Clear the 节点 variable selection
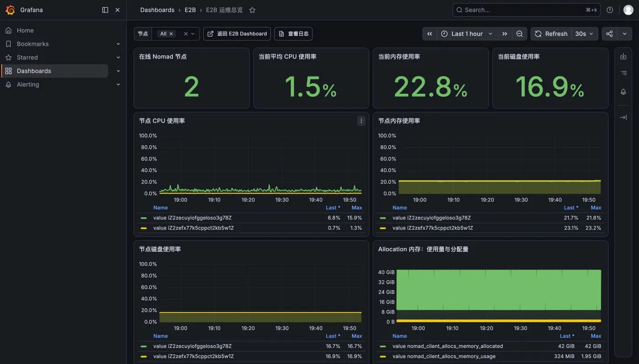 tap(186, 34)
